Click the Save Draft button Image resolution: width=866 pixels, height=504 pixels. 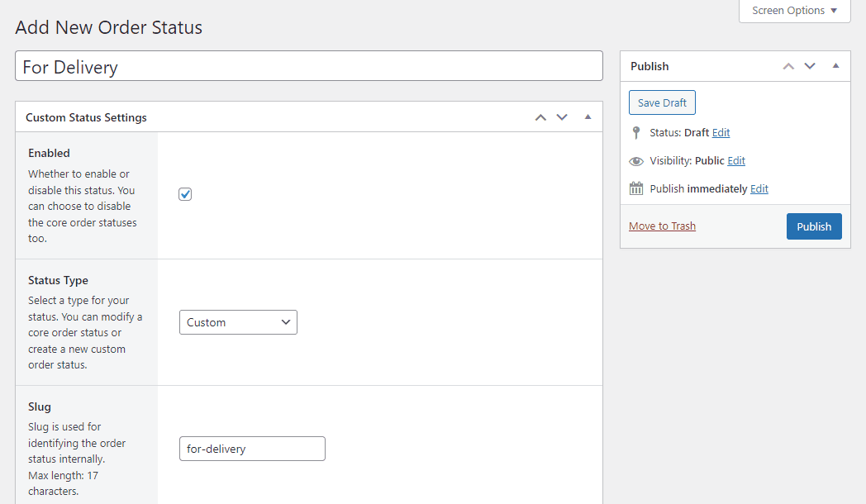pos(662,102)
